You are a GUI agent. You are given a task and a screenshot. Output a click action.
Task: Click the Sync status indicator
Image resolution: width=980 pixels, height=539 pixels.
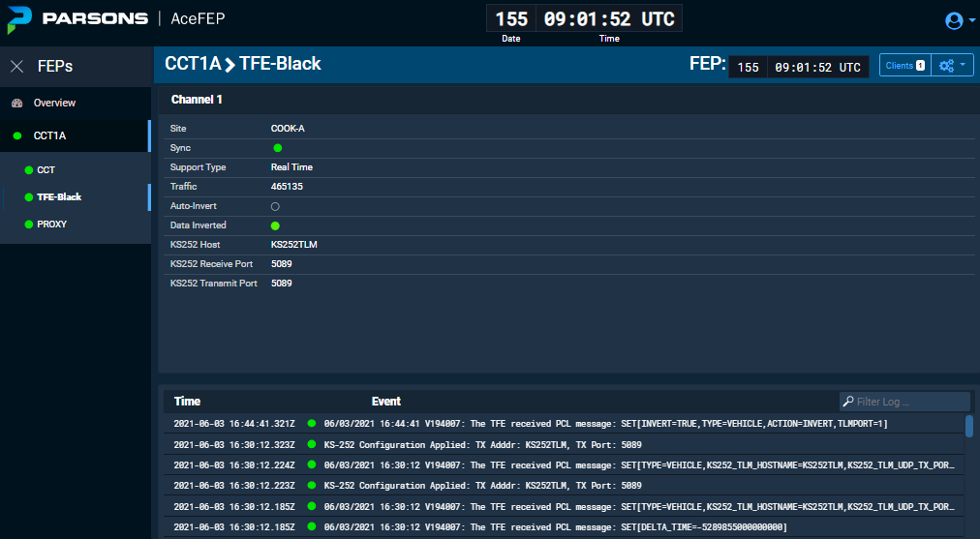(x=277, y=148)
